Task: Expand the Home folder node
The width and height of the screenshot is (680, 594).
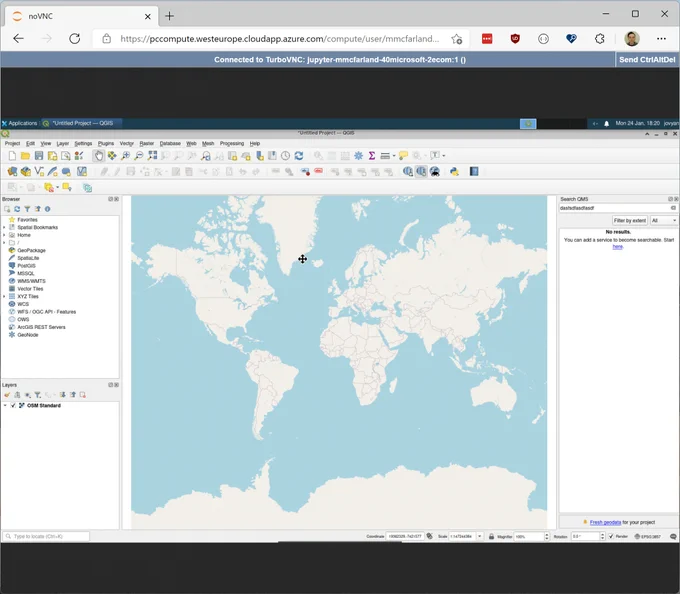Action: [4, 235]
